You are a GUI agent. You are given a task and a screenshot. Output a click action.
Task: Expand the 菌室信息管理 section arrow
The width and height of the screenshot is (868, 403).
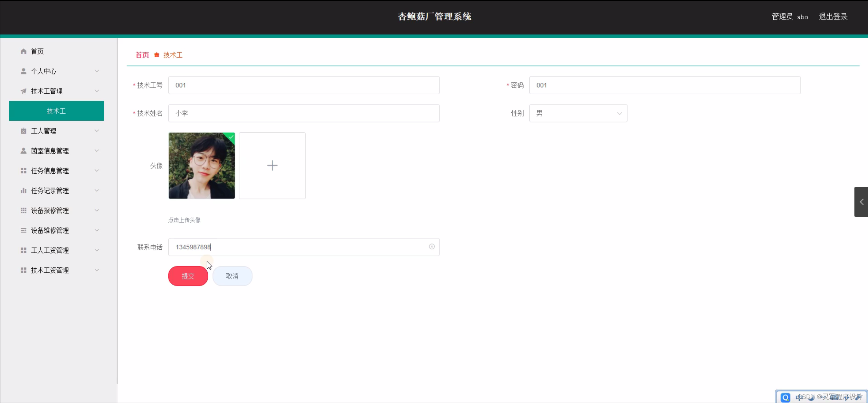pos(97,150)
